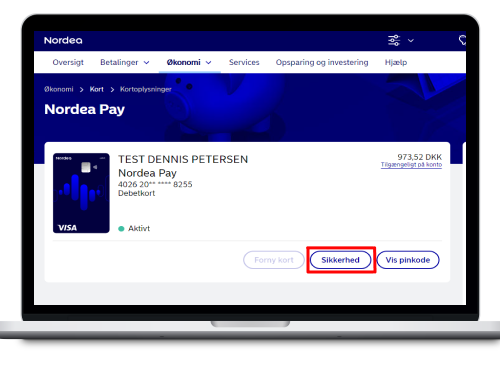Open Tilgængeligt på konto link
Image resolution: width=500 pixels, height=380 pixels.
tap(411, 165)
